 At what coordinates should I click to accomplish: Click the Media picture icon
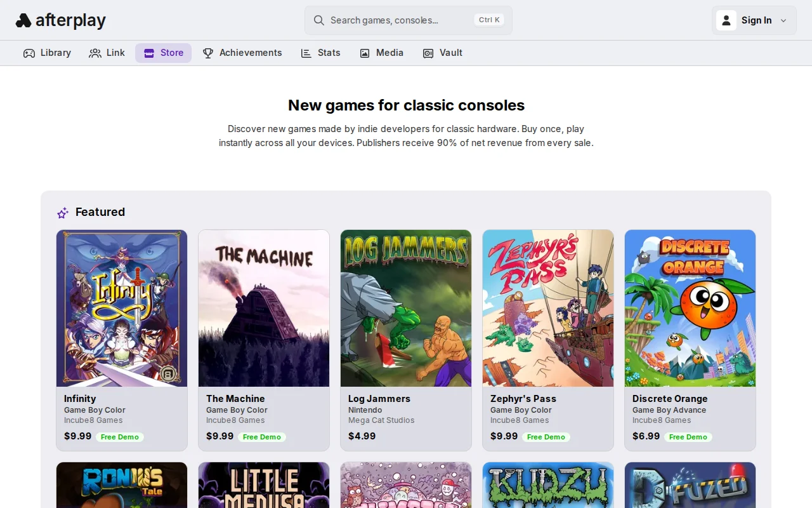(365, 53)
